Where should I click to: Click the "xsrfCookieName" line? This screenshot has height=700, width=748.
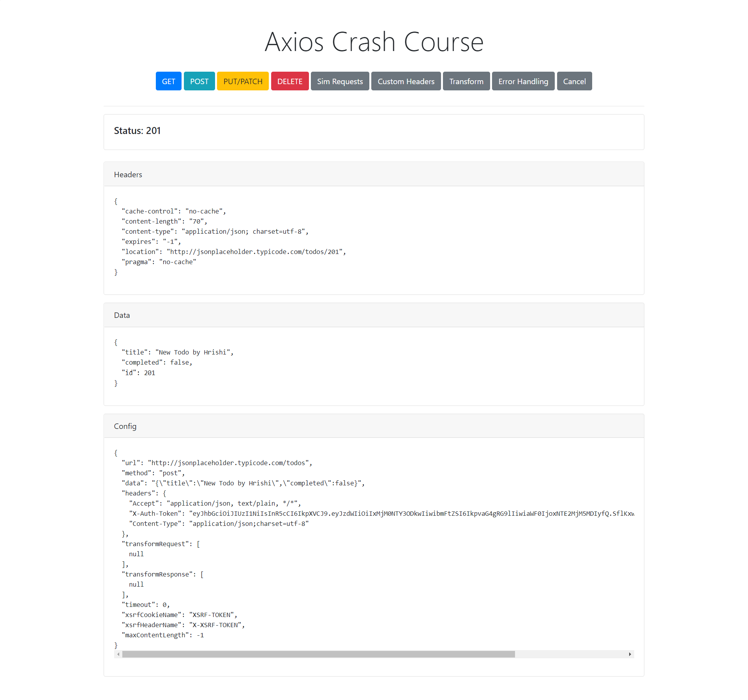(x=180, y=615)
